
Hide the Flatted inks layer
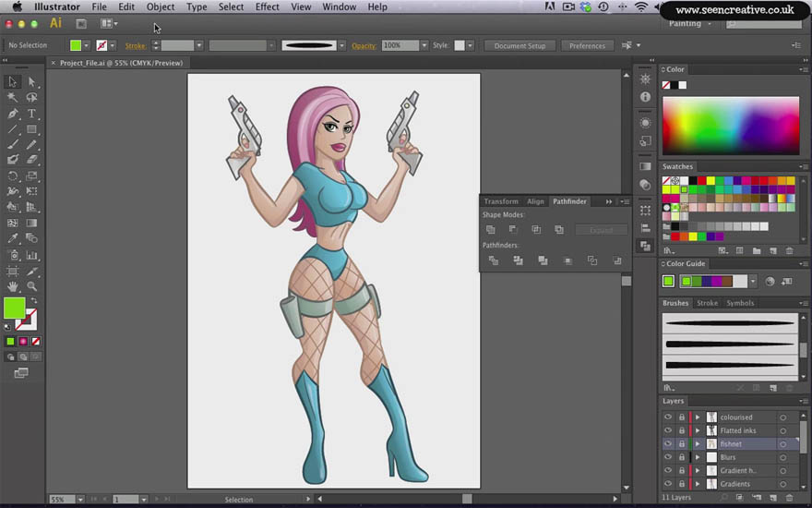pos(668,430)
